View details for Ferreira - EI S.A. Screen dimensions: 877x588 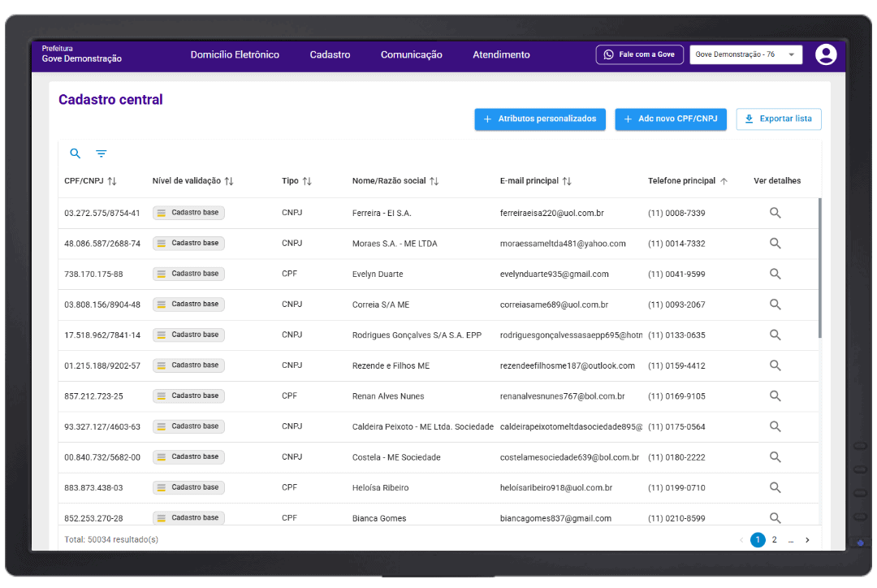click(x=775, y=213)
